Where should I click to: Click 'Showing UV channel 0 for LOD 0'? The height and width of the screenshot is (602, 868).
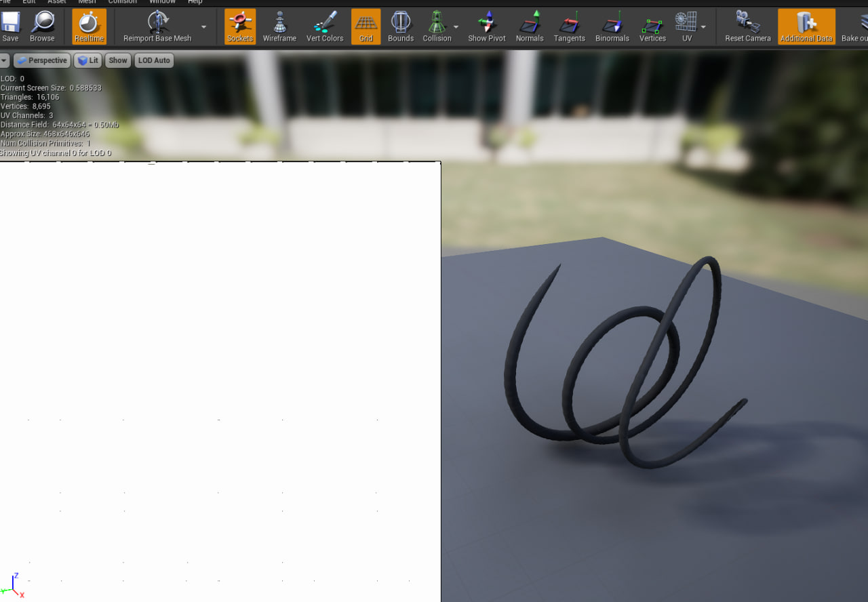(x=56, y=153)
